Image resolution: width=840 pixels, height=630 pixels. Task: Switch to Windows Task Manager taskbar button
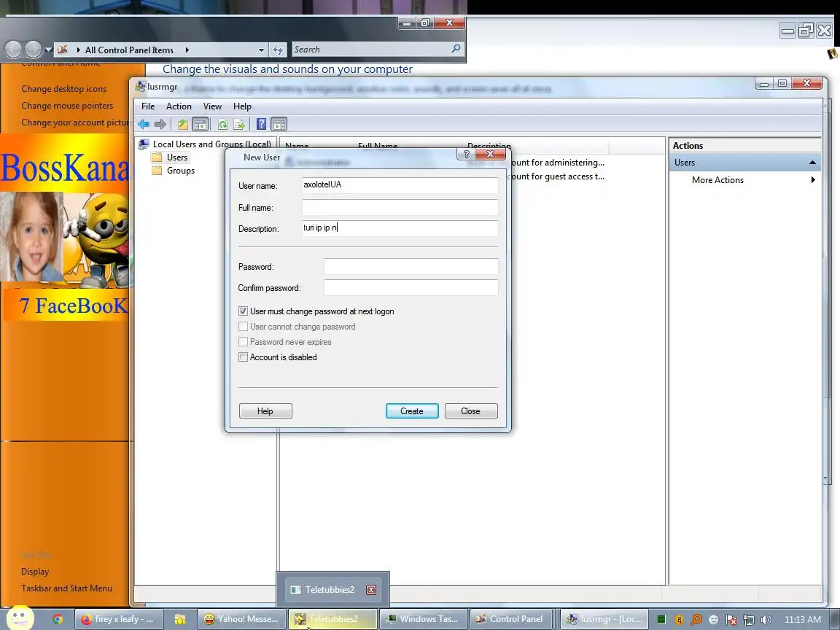423,619
